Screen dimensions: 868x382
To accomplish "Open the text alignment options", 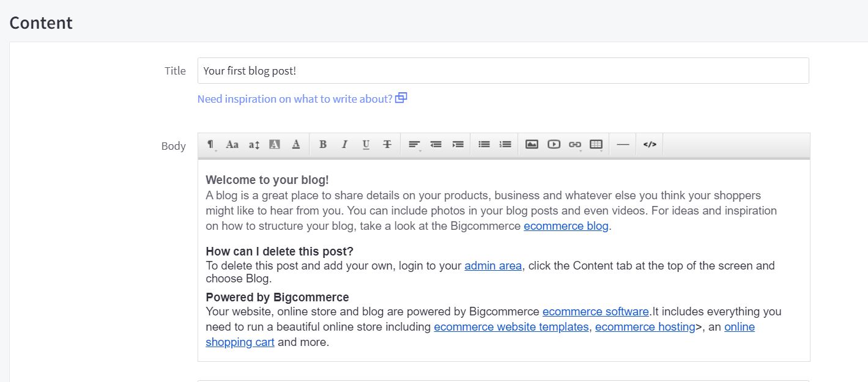I will (415, 145).
